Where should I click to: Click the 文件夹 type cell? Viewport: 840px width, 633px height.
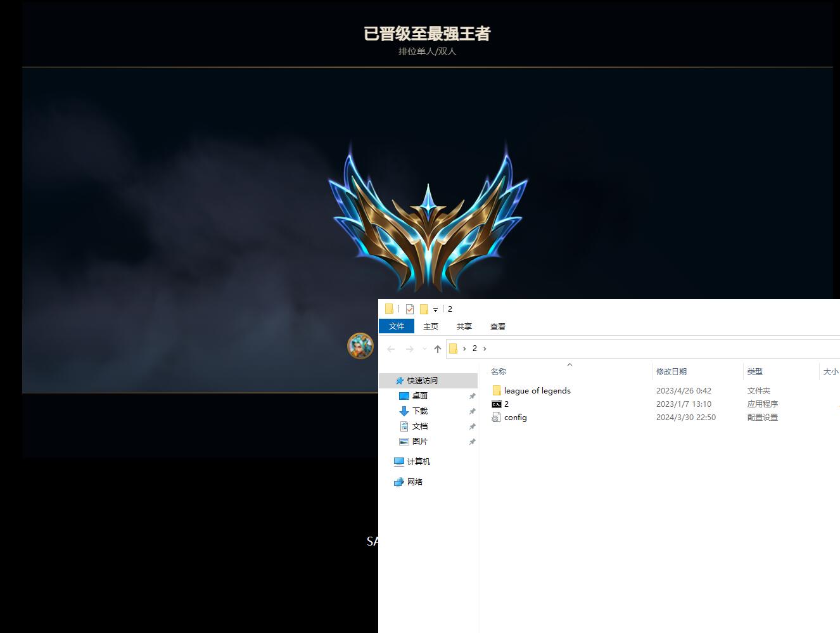click(759, 391)
